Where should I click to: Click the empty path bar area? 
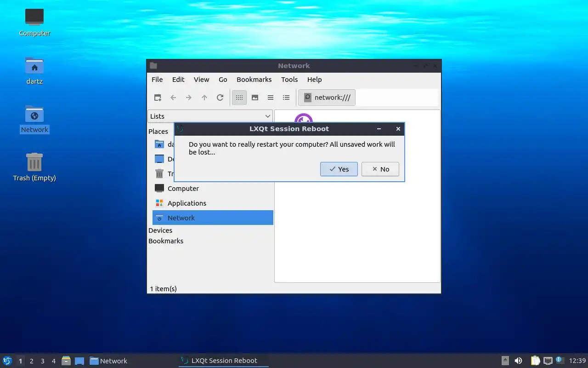click(397, 98)
